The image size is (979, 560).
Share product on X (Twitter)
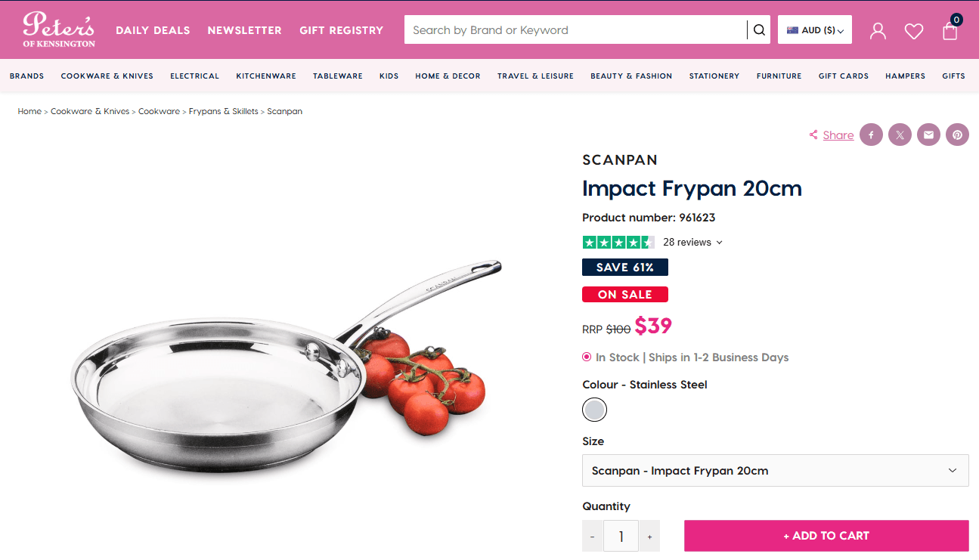point(900,135)
